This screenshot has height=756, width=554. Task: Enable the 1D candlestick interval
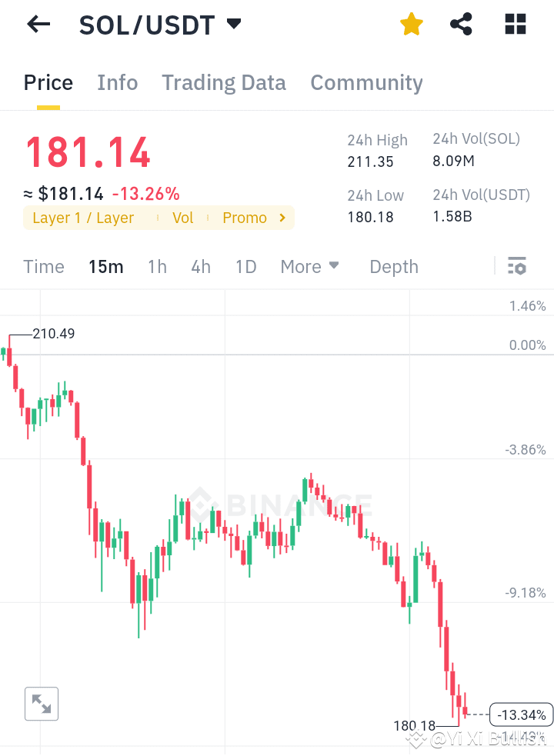click(x=245, y=266)
